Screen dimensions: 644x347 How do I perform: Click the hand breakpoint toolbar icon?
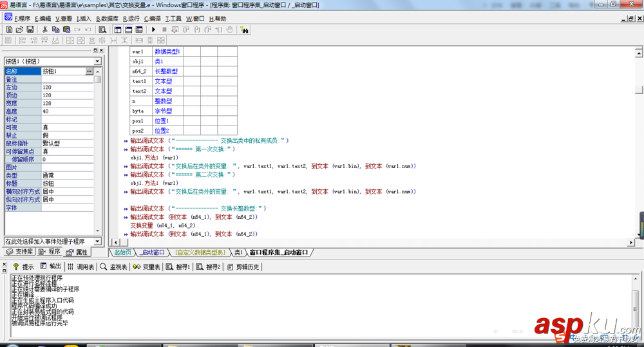click(230, 30)
